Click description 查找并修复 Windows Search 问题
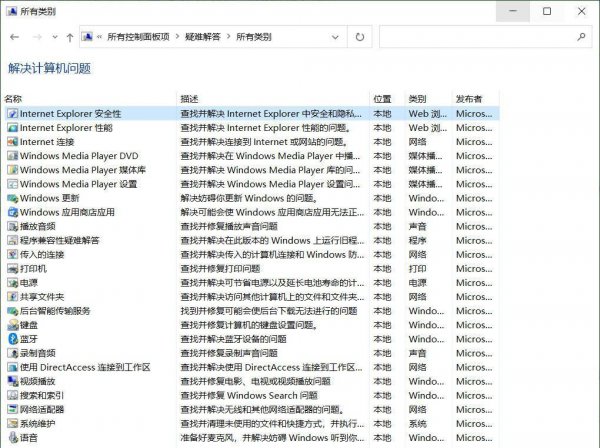 click(x=249, y=395)
